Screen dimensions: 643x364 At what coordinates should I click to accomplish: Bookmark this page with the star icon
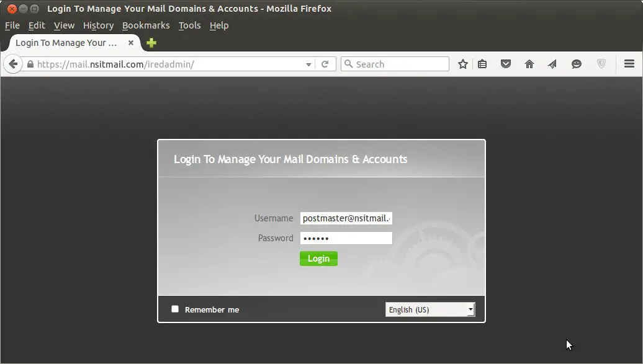pos(463,64)
